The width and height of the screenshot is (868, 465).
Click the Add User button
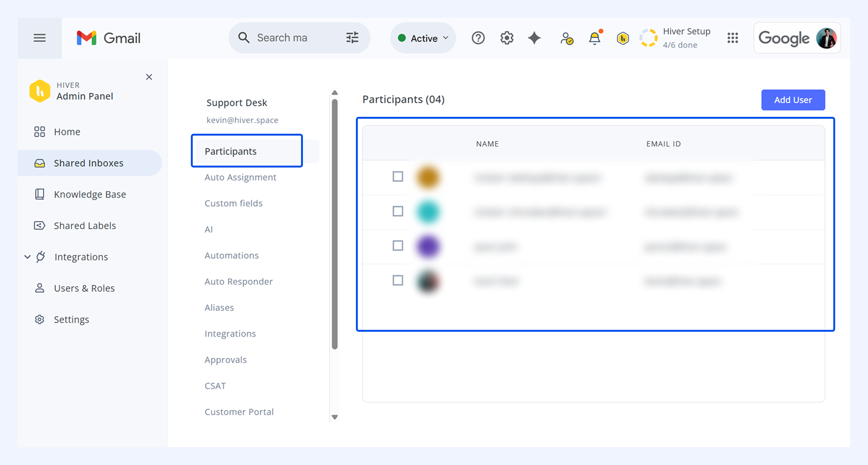click(793, 100)
